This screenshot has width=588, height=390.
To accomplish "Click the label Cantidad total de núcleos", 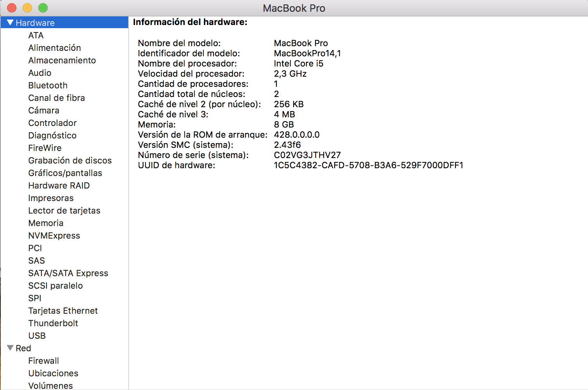I will [x=192, y=94].
